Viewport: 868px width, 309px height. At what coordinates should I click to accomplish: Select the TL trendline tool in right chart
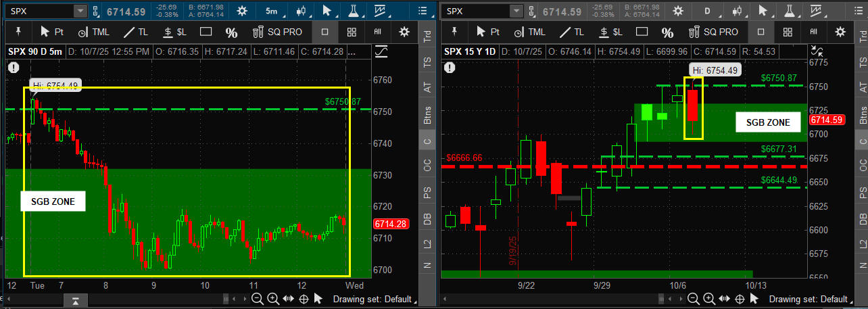[571, 32]
